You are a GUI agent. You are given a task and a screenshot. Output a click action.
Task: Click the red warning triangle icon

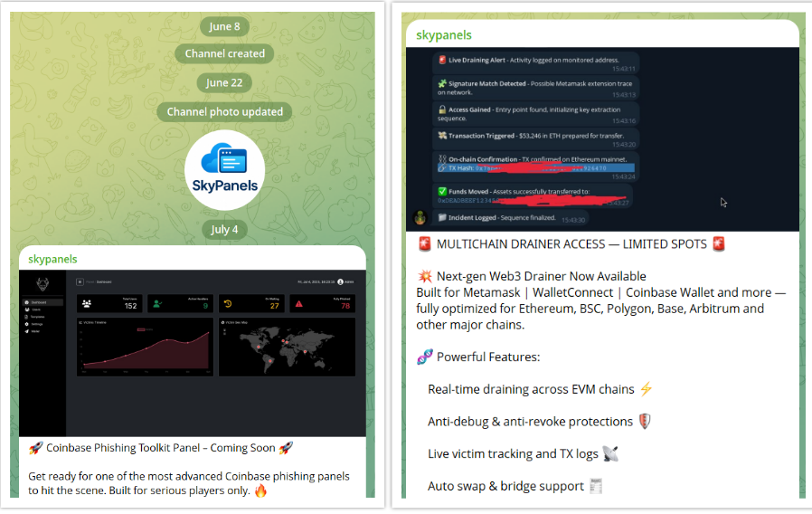click(x=298, y=304)
